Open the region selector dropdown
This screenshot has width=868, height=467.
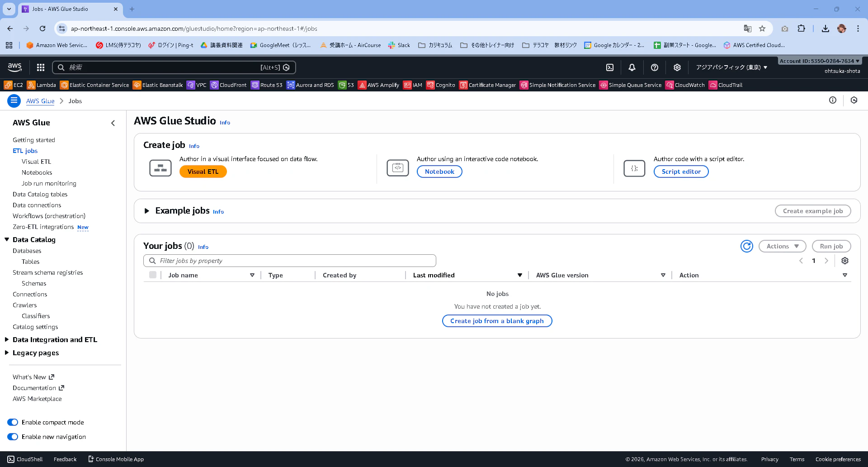tap(731, 67)
